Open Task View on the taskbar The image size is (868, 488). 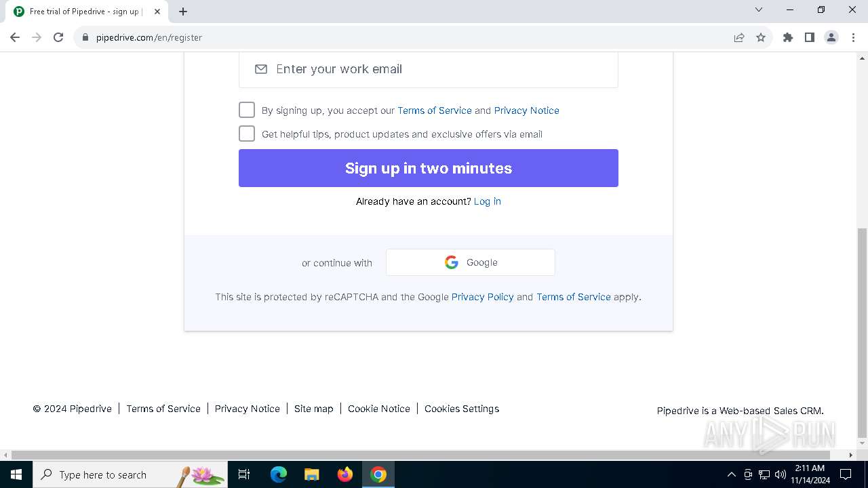click(244, 474)
